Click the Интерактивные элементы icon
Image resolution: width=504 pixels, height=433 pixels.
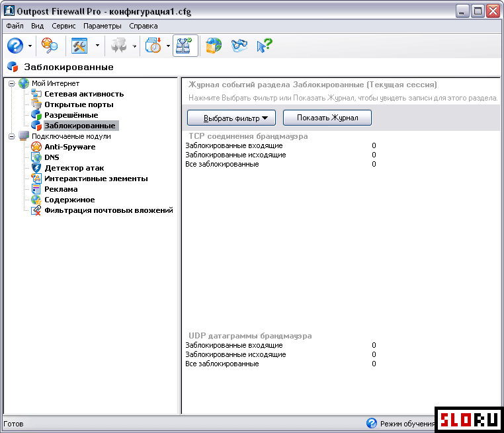36,178
